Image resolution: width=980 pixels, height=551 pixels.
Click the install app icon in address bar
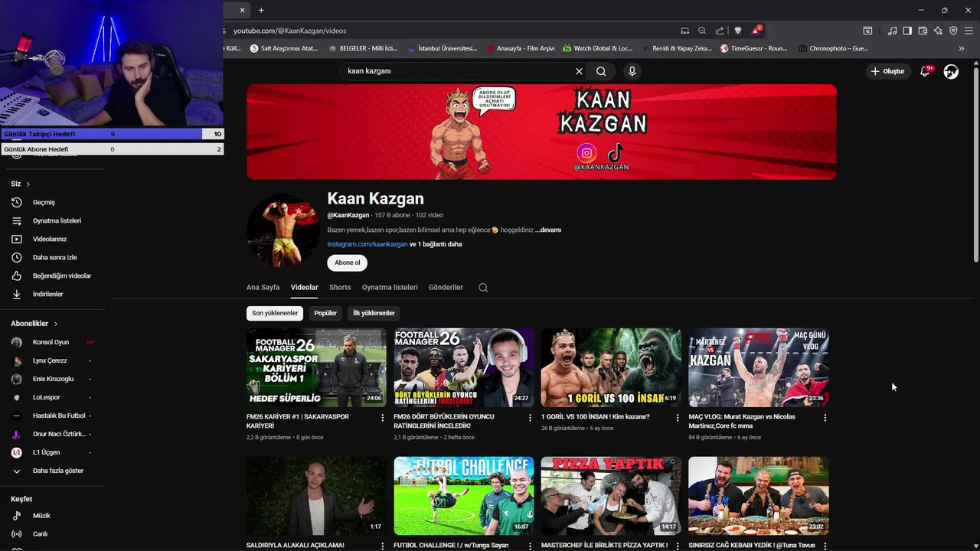click(684, 31)
